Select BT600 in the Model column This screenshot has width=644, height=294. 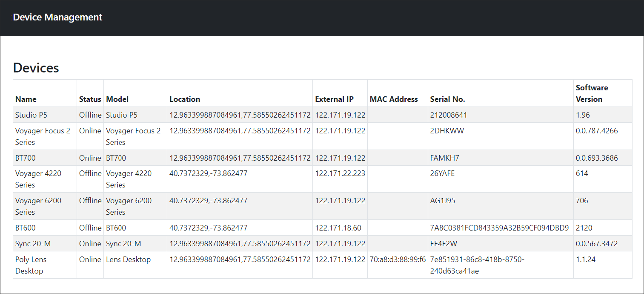[x=116, y=228]
